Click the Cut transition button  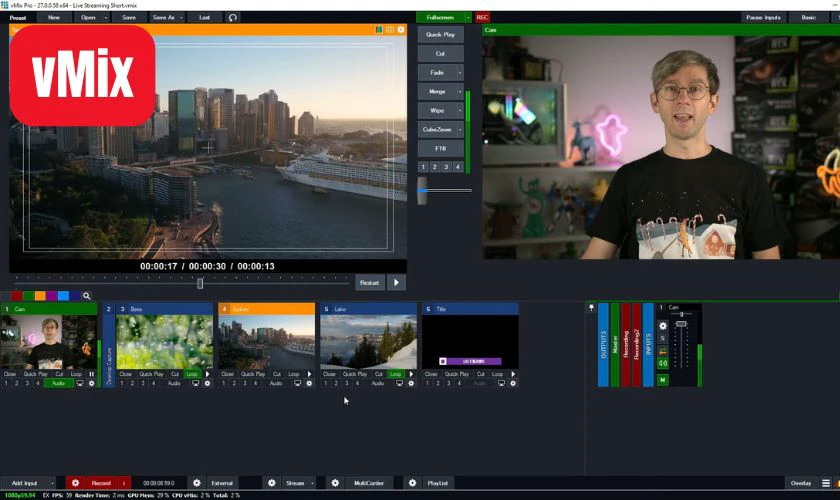440,54
